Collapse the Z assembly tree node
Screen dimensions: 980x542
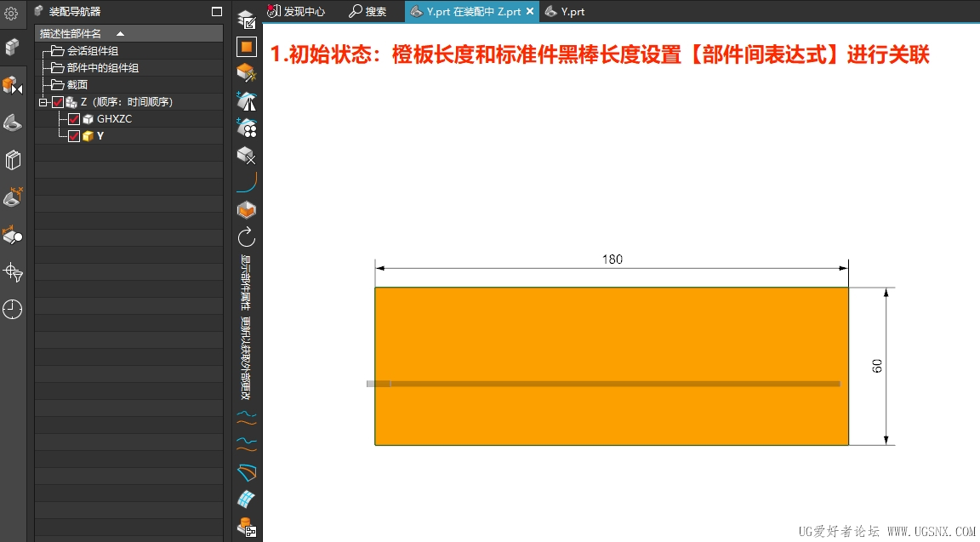43,102
